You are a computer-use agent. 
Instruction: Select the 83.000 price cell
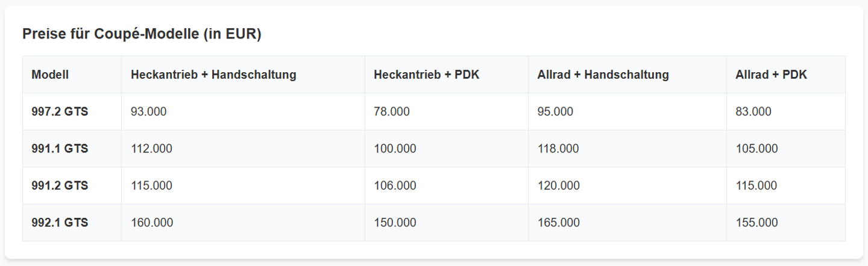[x=786, y=112]
